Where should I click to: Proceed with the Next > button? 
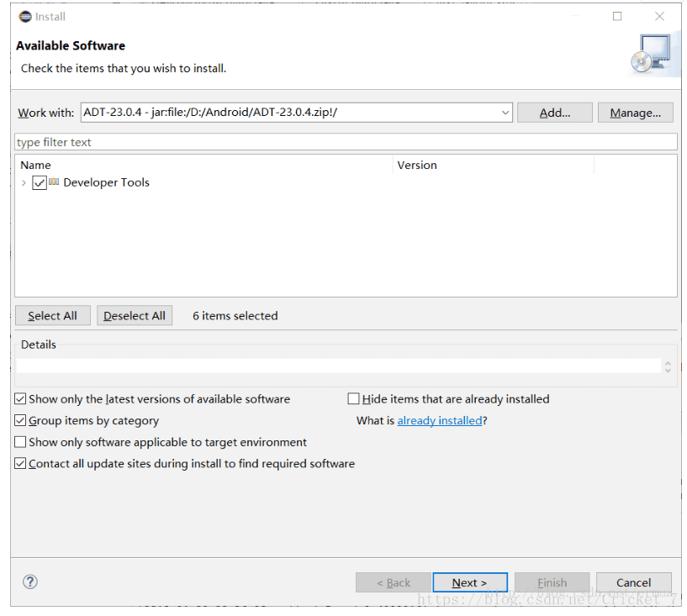pyautogui.click(x=470, y=582)
